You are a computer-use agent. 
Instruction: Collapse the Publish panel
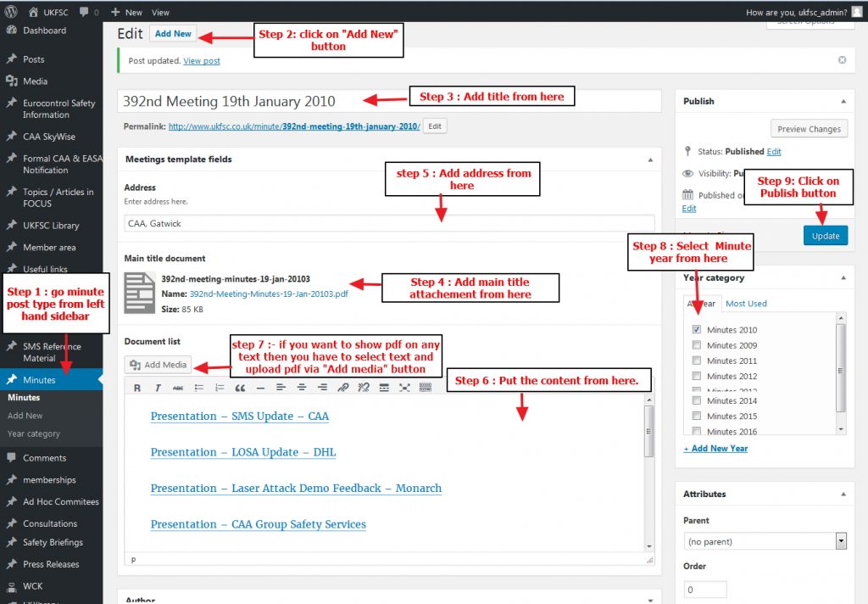[x=843, y=101]
